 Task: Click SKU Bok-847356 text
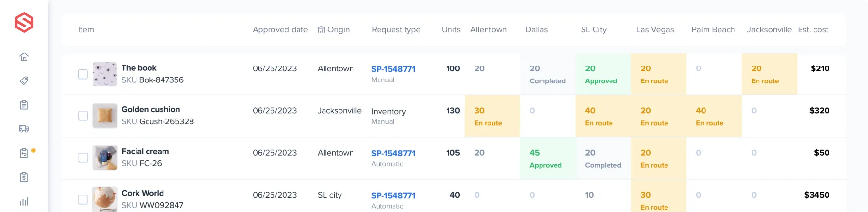click(x=152, y=80)
